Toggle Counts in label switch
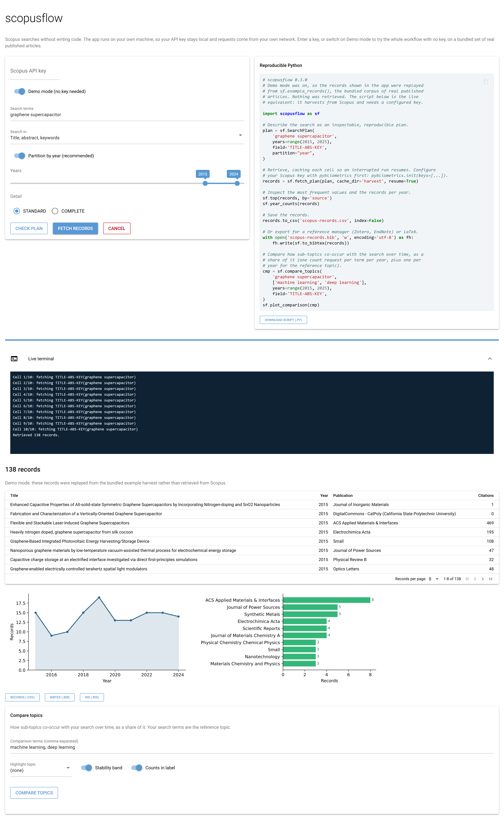 (x=137, y=768)
